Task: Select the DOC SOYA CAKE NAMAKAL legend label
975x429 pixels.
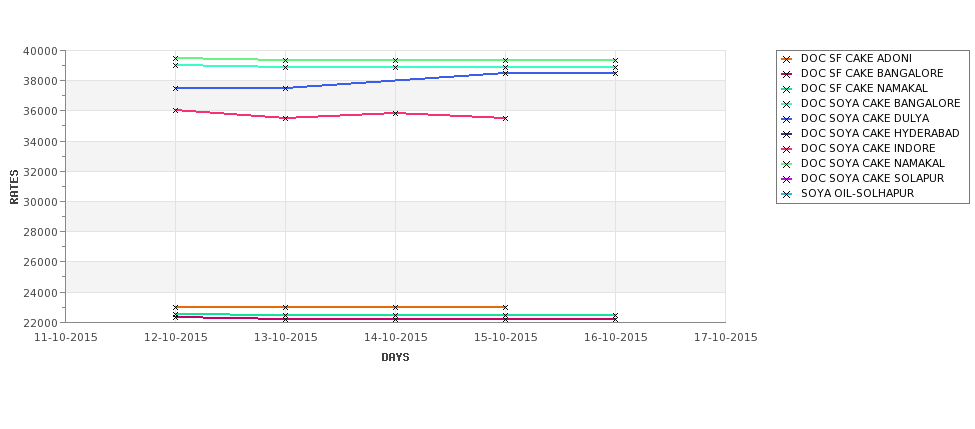Action: tap(872, 164)
